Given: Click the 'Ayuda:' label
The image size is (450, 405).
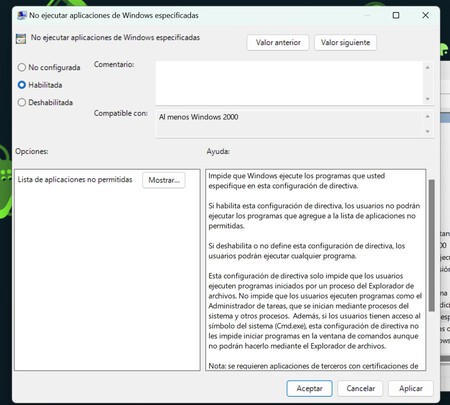Looking at the screenshot, I should point(218,152).
